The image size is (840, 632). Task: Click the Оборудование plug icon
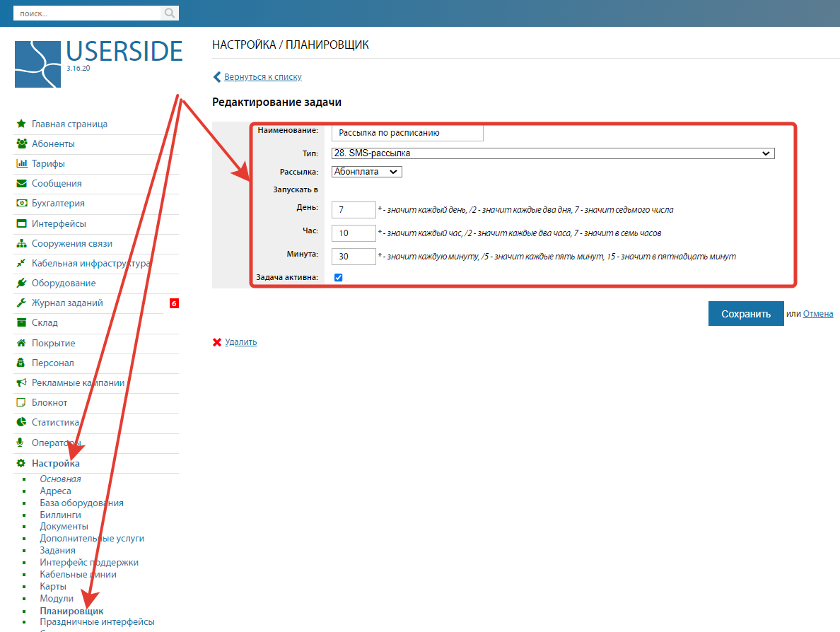click(x=21, y=283)
